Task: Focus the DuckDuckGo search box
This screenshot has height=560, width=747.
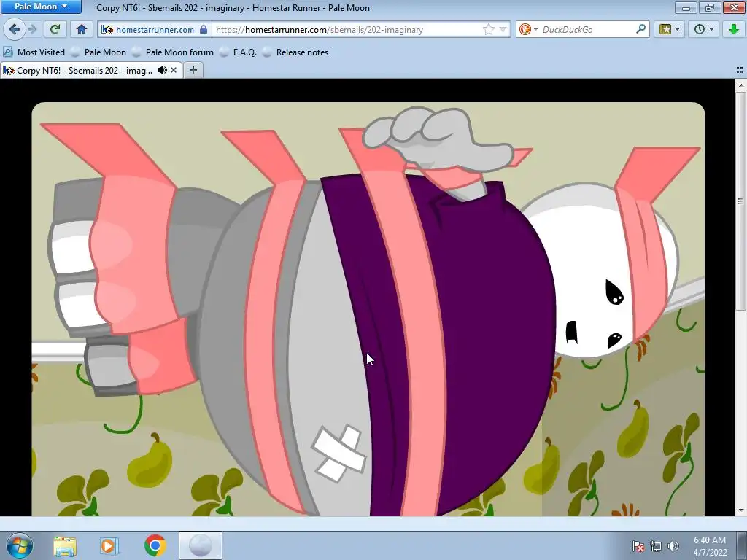Action: [587, 29]
